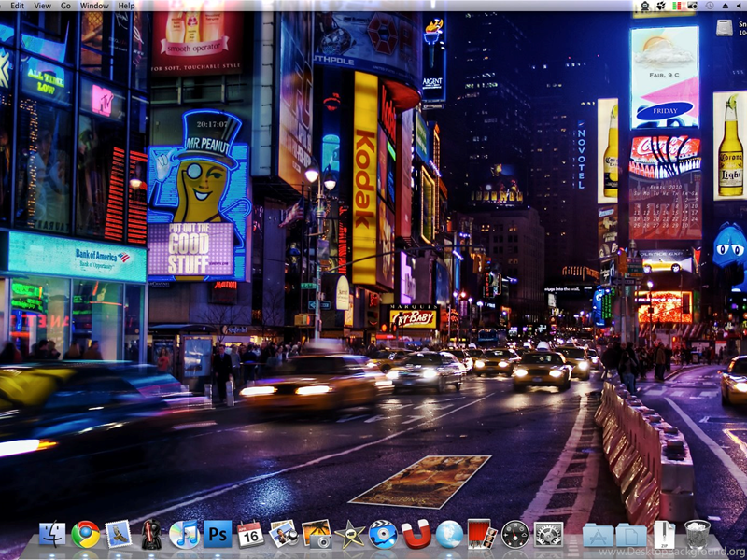Open the Applications folder in dock

pyautogui.click(x=599, y=535)
